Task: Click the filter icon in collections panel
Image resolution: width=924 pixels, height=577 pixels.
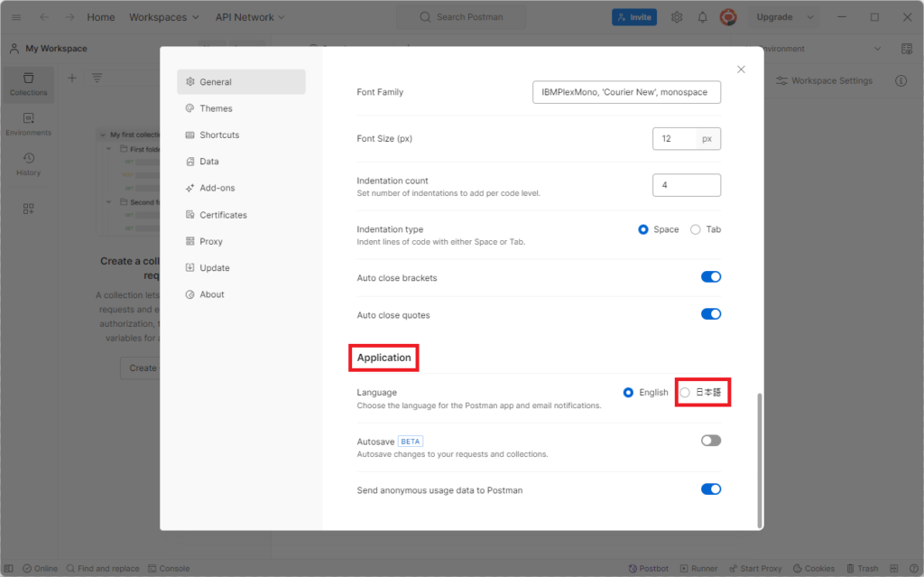Action: 97,78
